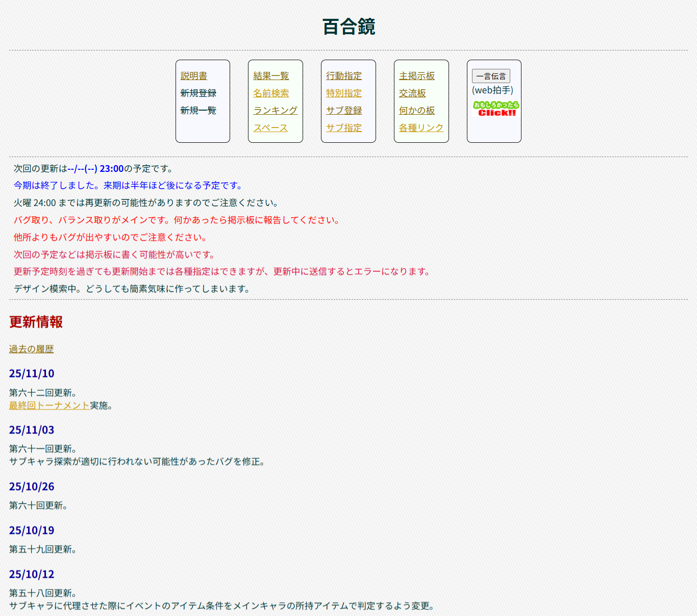Click the 百合鏡 page title
Image resolution: width=697 pixels, height=616 pixels.
348,27
